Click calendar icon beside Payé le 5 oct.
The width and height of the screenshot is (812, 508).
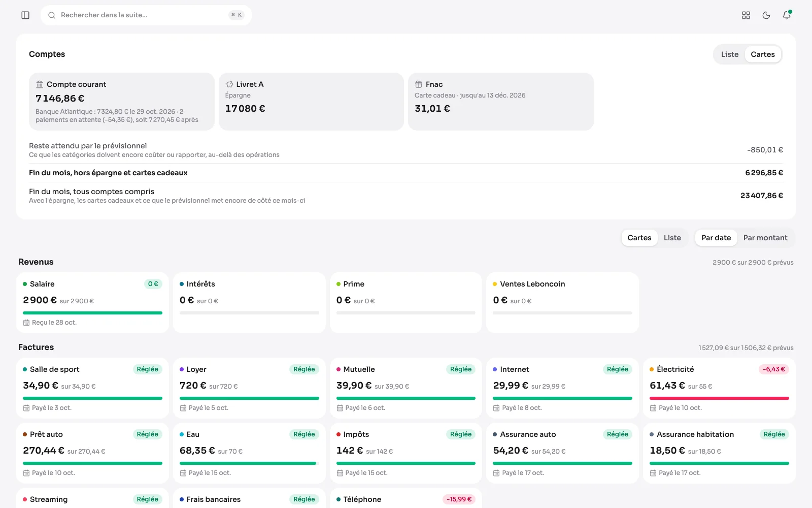tap(183, 408)
